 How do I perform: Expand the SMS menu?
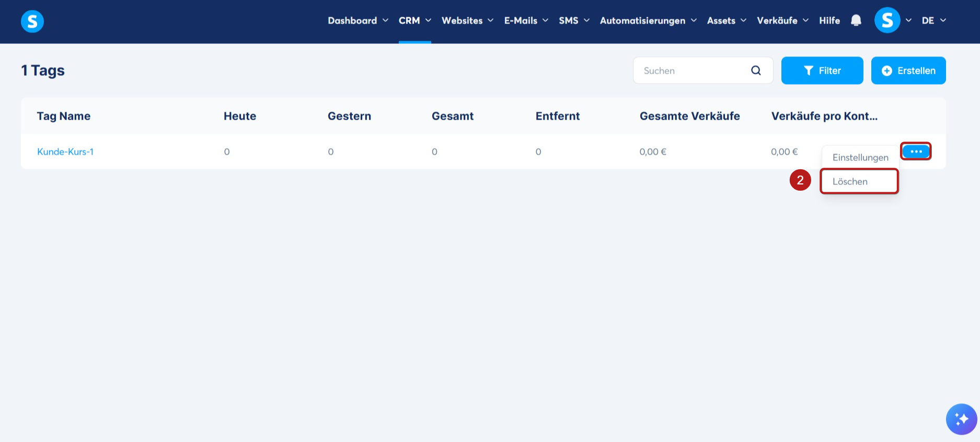[574, 20]
